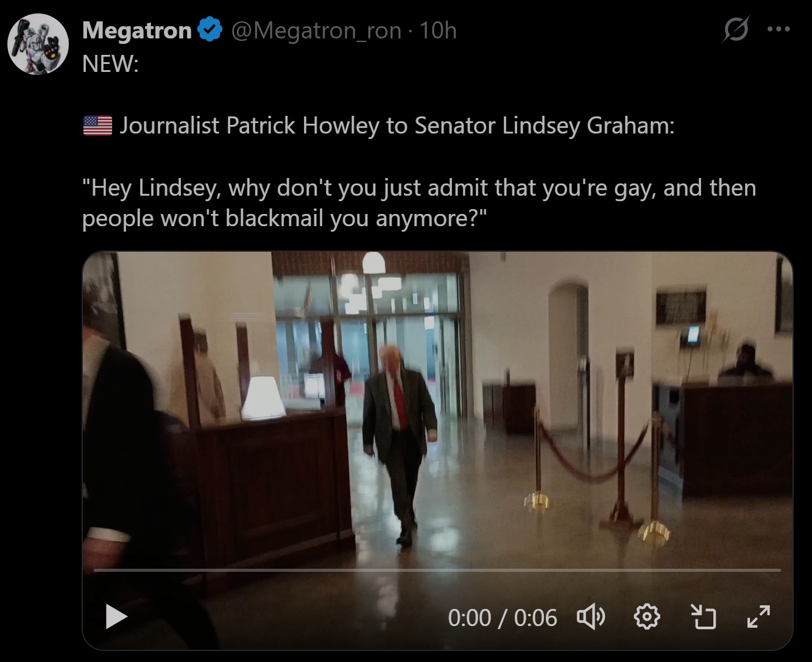
Task: Play the embedded video
Action: pyautogui.click(x=116, y=616)
